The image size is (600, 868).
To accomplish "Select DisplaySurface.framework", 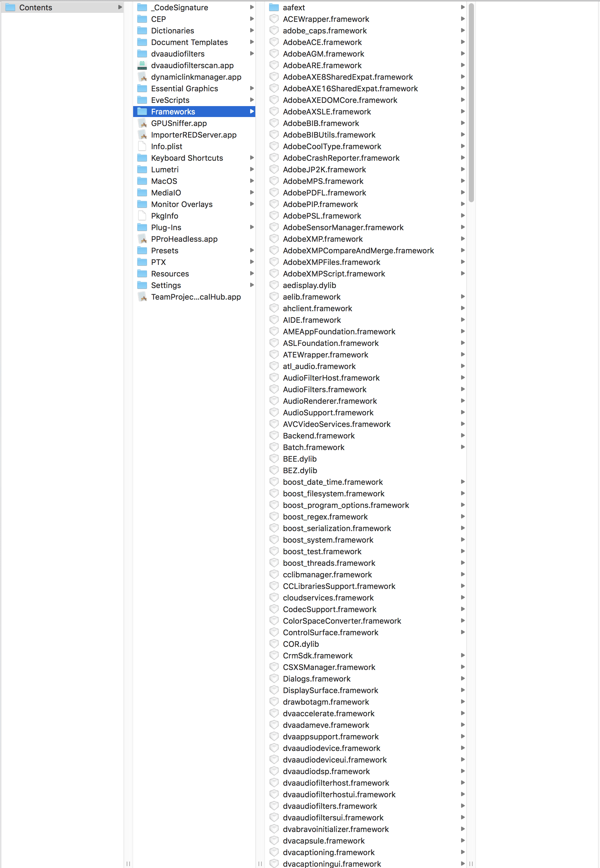I will pos(365,690).
